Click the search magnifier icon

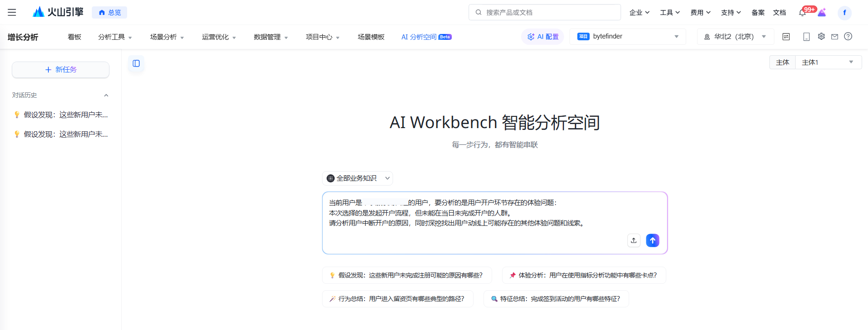[478, 12]
